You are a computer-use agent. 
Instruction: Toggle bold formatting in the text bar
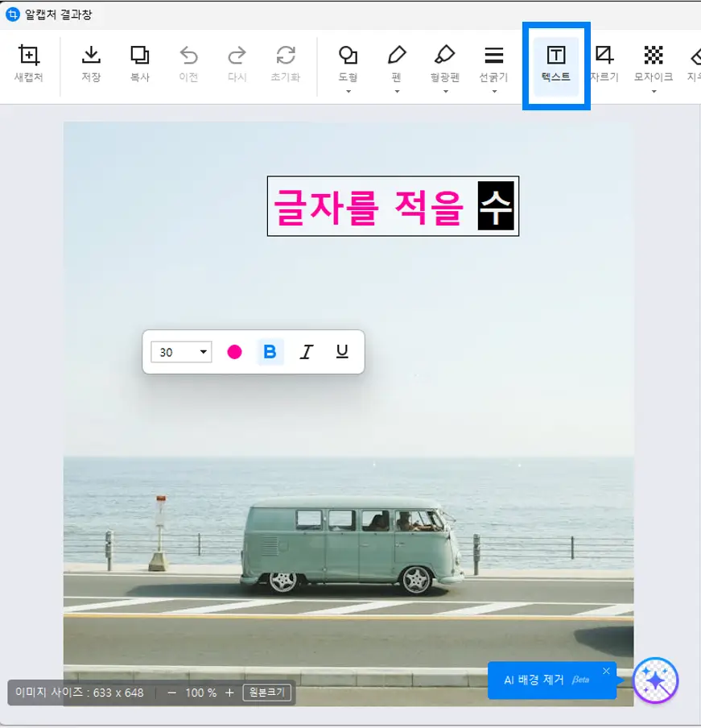pyautogui.click(x=270, y=351)
